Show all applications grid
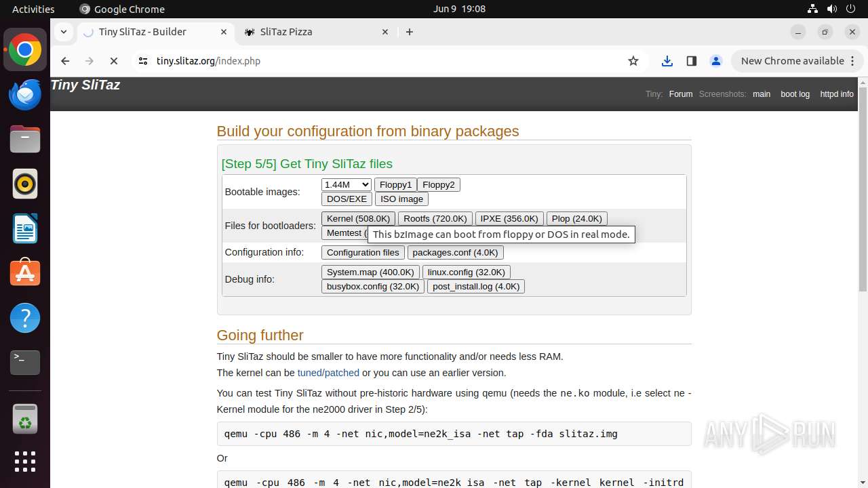Screen dimensions: 868x488 coord(25,462)
